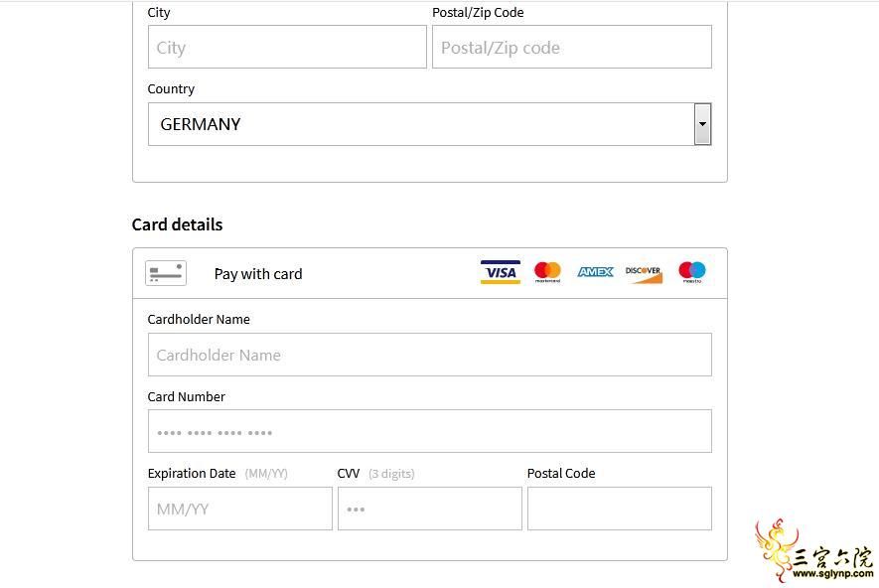Focus the Postal/Zip code field
Viewport: 879px width, 588px height.
[572, 47]
